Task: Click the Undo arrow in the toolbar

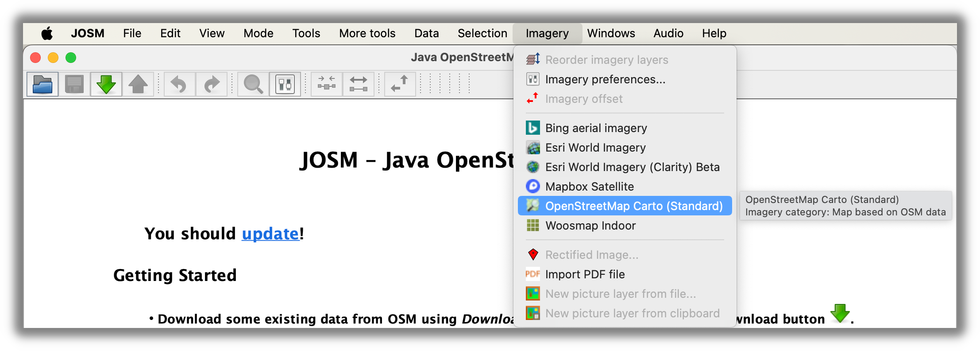Action: pos(179,84)
